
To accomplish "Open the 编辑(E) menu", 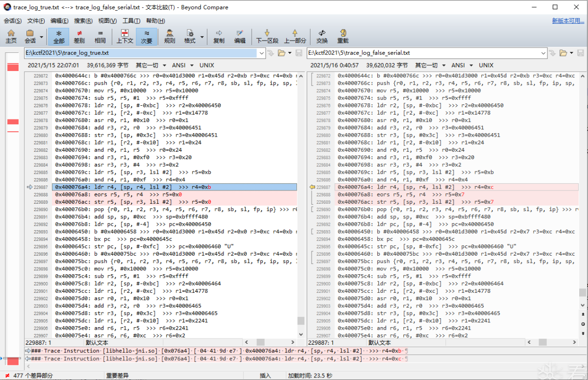I will pyautogui.click(x=59, y=21).
